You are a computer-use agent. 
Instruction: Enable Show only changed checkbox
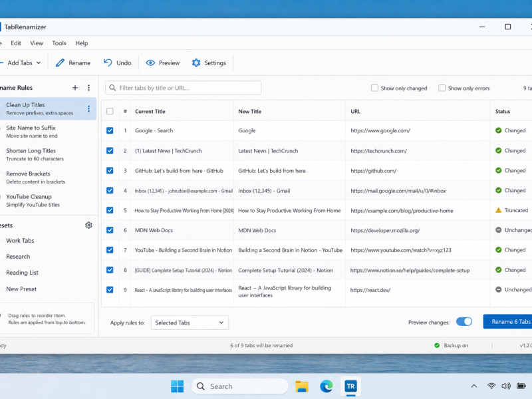[x=374, y=88]
